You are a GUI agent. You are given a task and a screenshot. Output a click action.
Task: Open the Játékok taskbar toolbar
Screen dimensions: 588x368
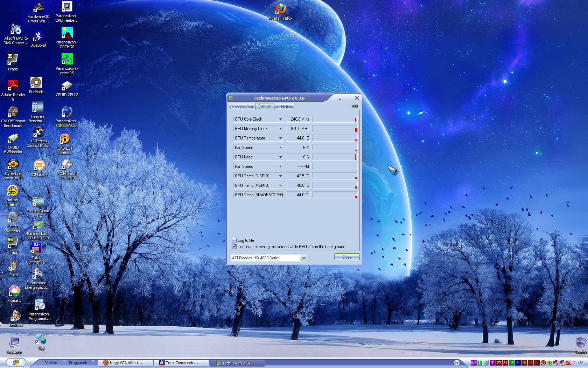tap(51, 363)
